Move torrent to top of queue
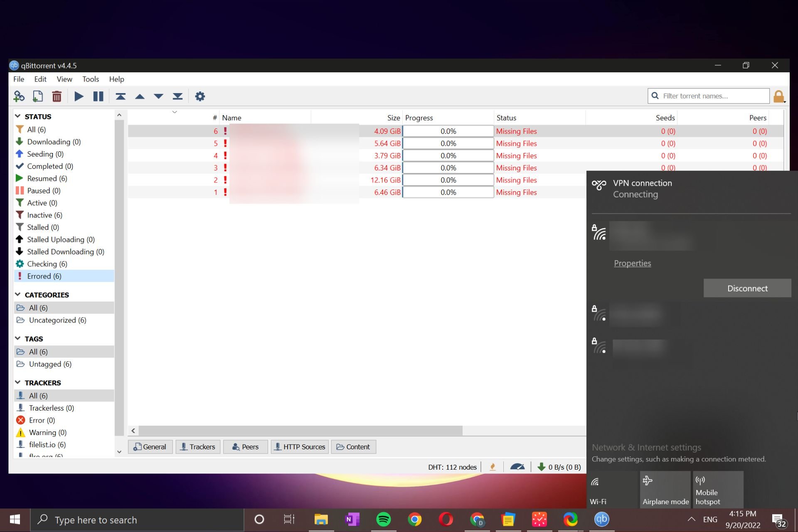 [121, 96]
